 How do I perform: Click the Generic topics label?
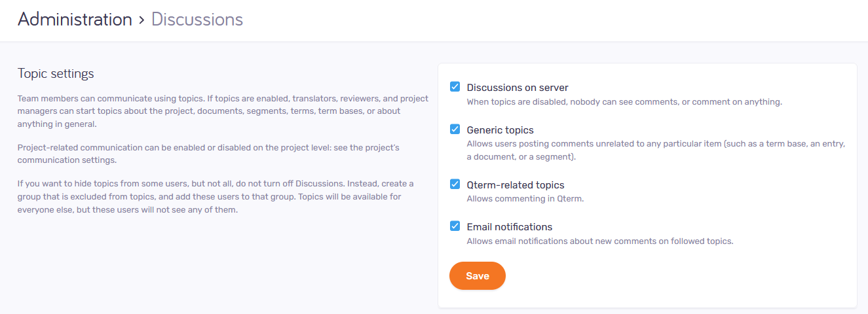tap(500, 130)
